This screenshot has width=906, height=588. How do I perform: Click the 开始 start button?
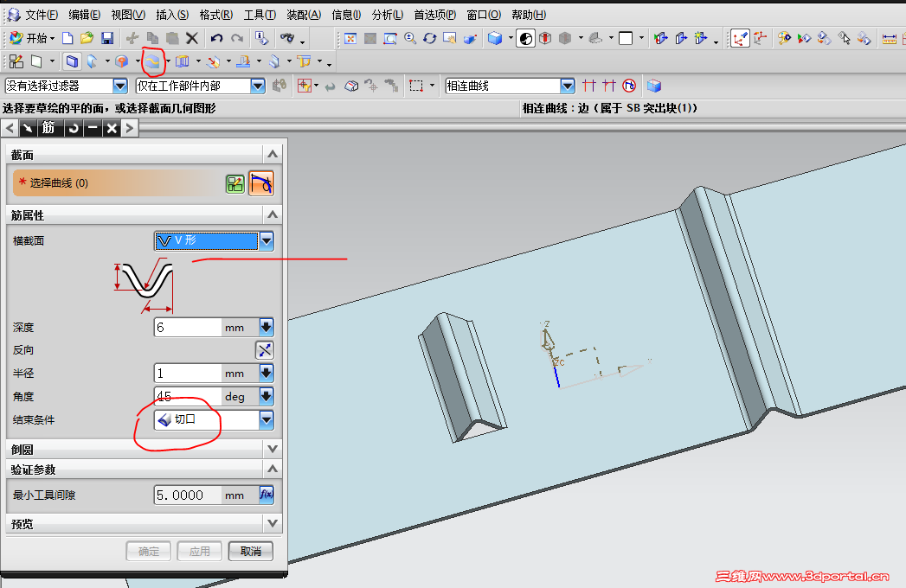tap(32, 38)
